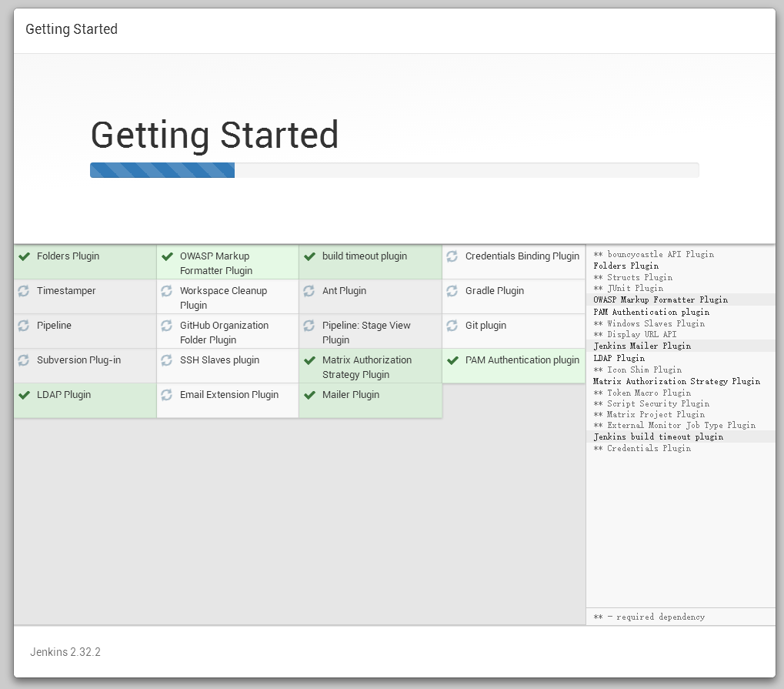Viewport: 784px width, 689px height.
Task: Click 'Jenkins build timeout plugin' log line
Action: click(658, 436)
